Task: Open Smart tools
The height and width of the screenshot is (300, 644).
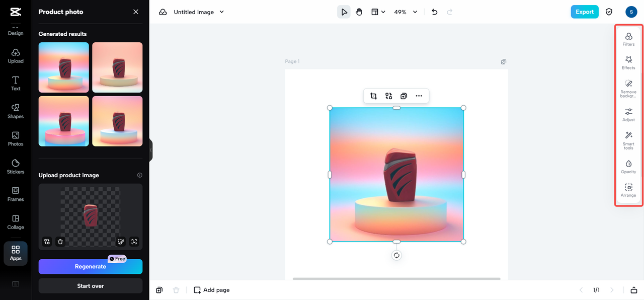Action: click(x=628, y=140)
